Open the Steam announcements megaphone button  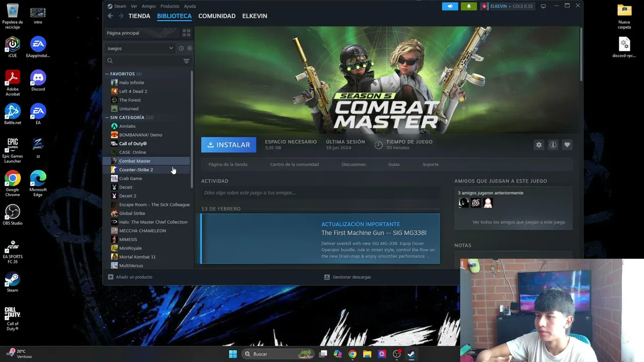point(450,6)
